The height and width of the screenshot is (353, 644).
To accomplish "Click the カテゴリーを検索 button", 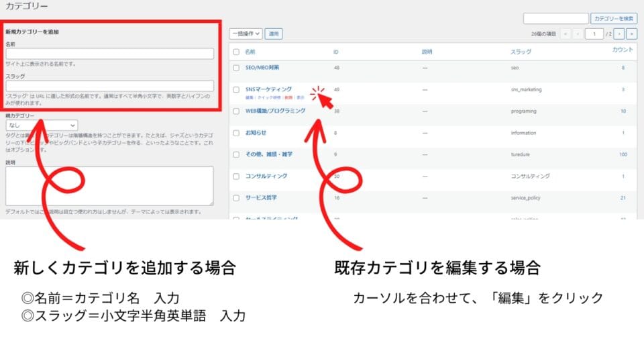I will pyautogui.click(x=614, y=19).
